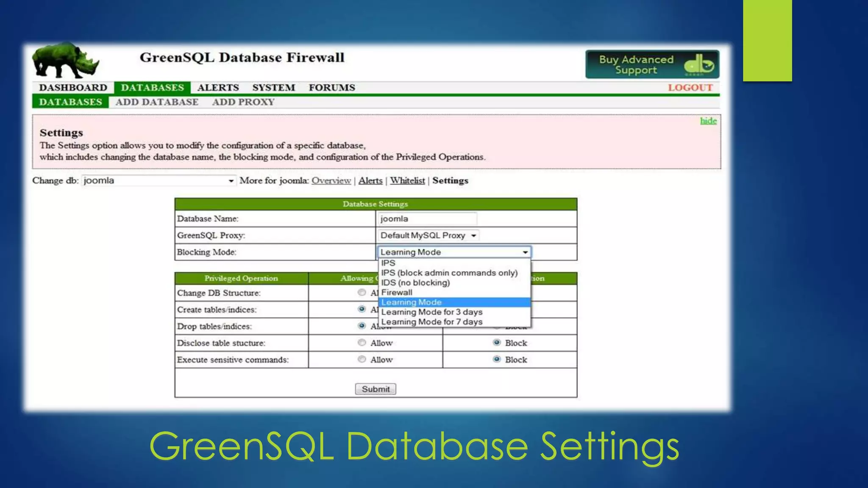
Task: Click the current Settings page label
Action: tap(450, 180)
